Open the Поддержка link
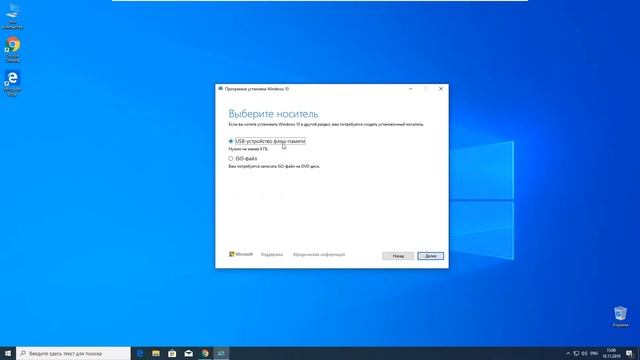The height and width of the screenshot is (360, 640). [x=271, y=255]
